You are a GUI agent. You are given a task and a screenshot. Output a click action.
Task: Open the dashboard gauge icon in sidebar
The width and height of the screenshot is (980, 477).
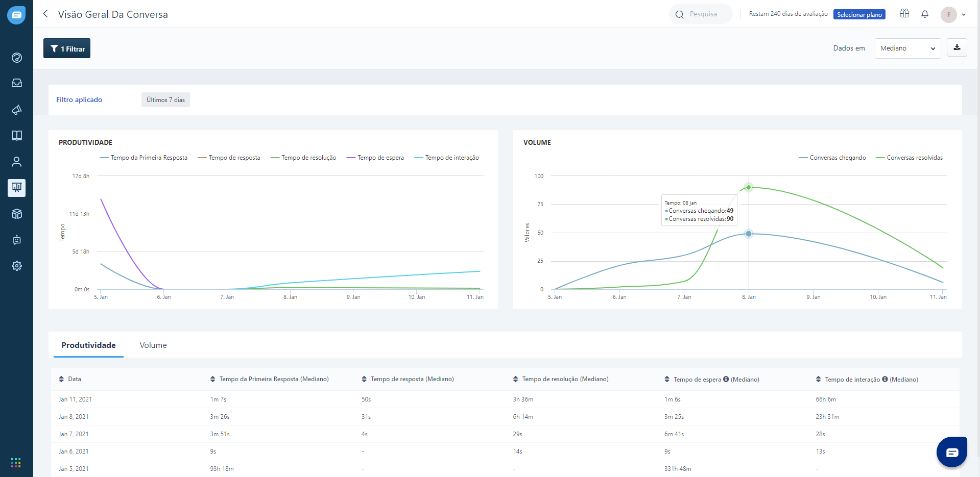pyautogui.click(x=17, y=58)
